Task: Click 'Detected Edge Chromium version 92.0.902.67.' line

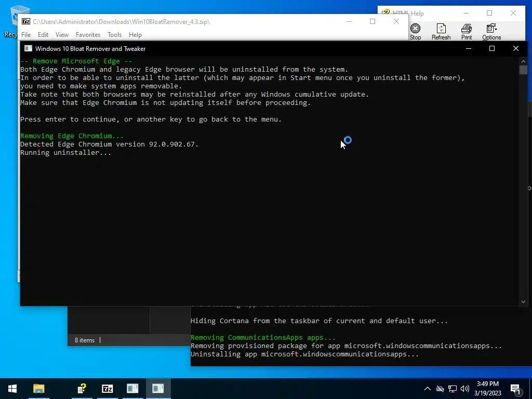Action: [109, 144]
